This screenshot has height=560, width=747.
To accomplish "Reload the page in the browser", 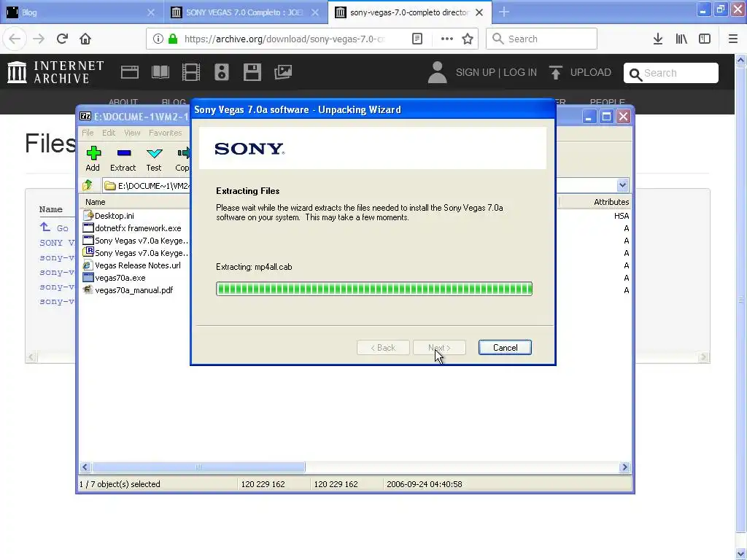I will click(62, 39).
